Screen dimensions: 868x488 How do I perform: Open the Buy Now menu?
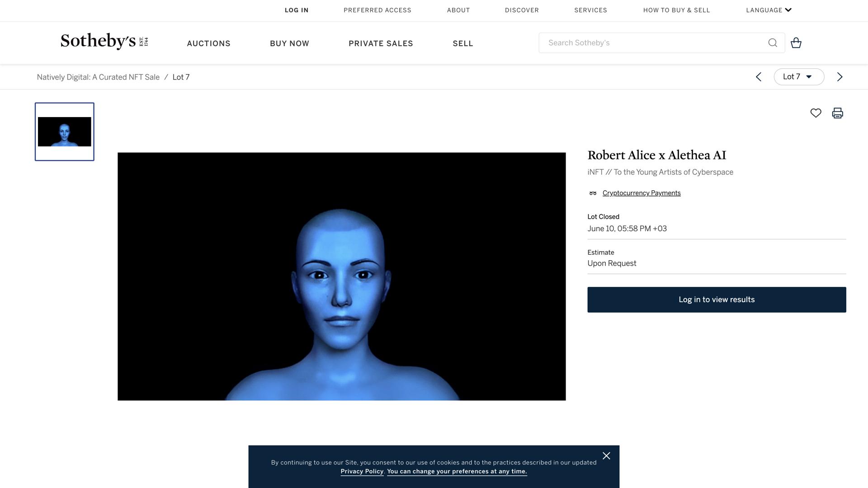pyautogui.click(x=289, y=43)
